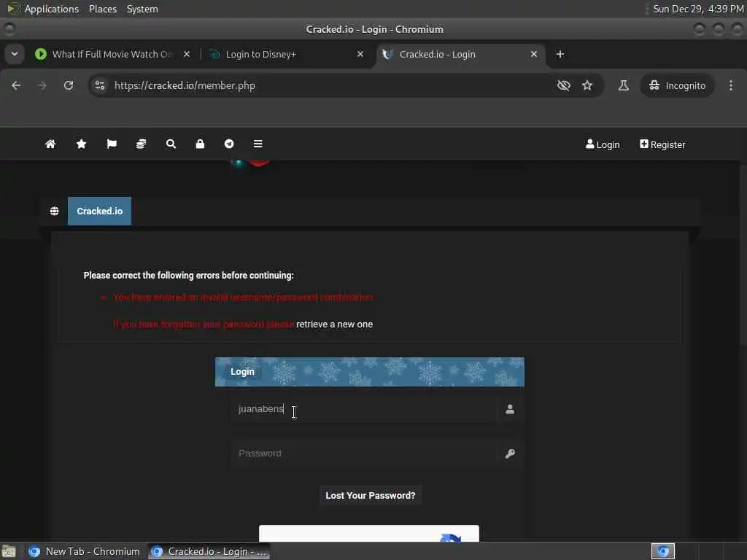
Task: Open a new browser tab with the plus button
Action: tap(560, 54)
